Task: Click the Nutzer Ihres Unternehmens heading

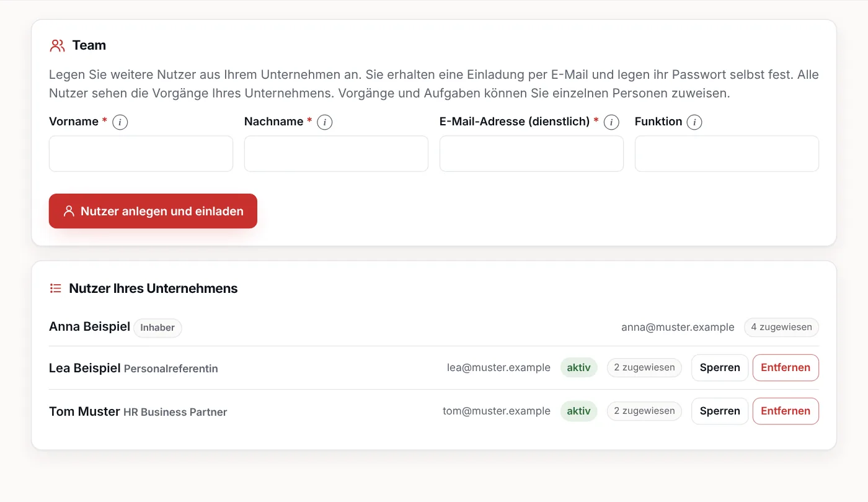Action: 153,289
